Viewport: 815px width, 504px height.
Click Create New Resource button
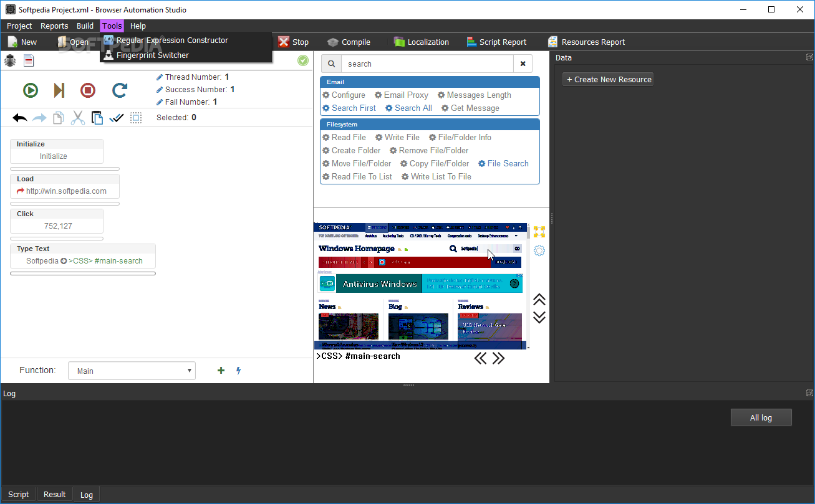(608, 79)
